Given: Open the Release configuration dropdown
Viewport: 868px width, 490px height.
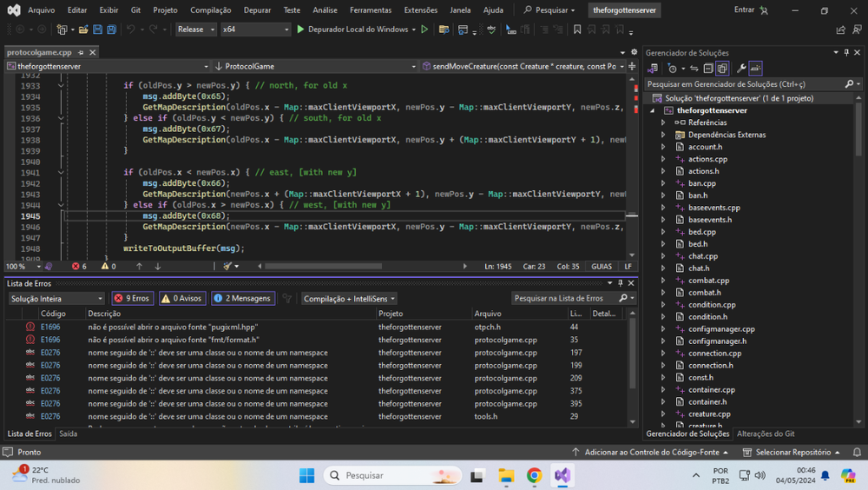Looking at the screenshot, I should (x=195, y=30).
